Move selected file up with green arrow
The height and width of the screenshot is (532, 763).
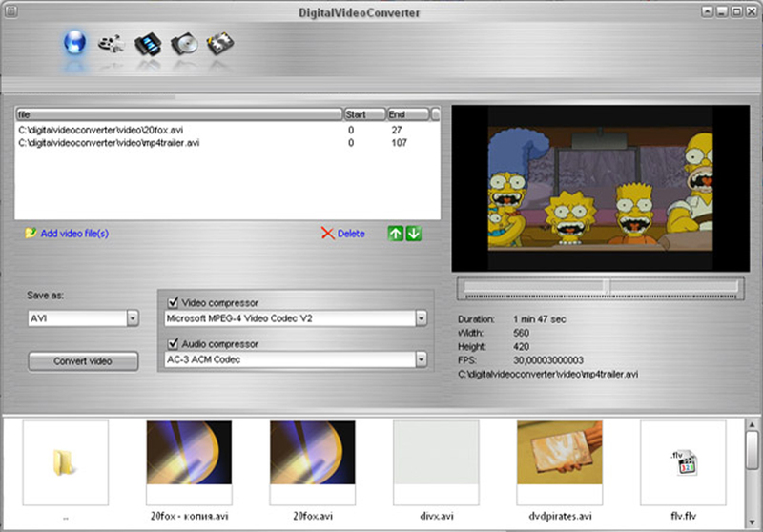tap(396, 234)
